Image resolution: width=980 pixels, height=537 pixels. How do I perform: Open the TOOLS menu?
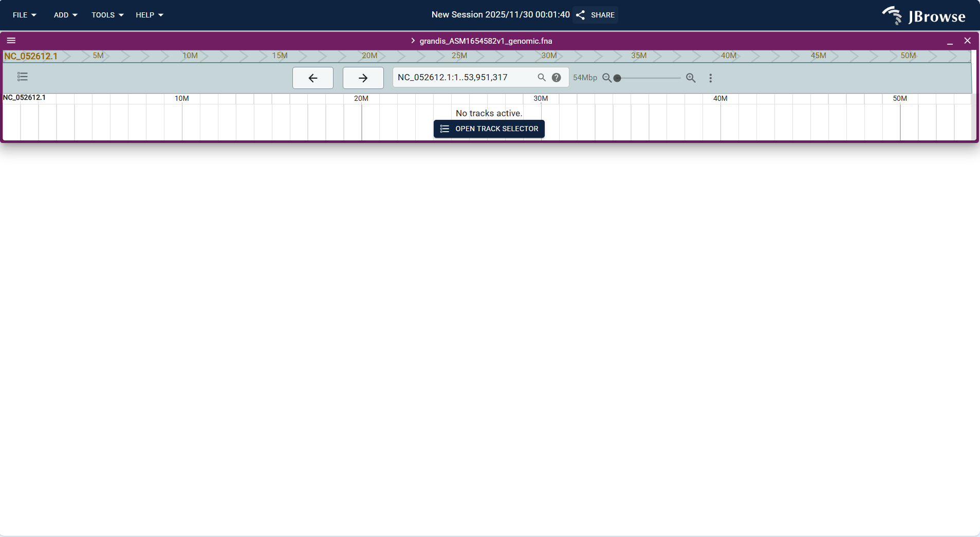pyautogui.click(x=107, y=15)
